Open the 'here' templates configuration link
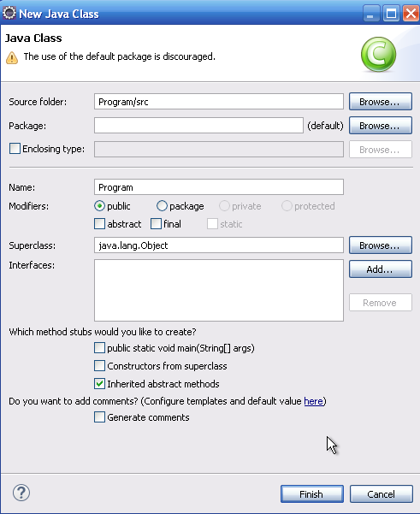The height and width of the screenshot is (514, 420). [x=313, y=401]
